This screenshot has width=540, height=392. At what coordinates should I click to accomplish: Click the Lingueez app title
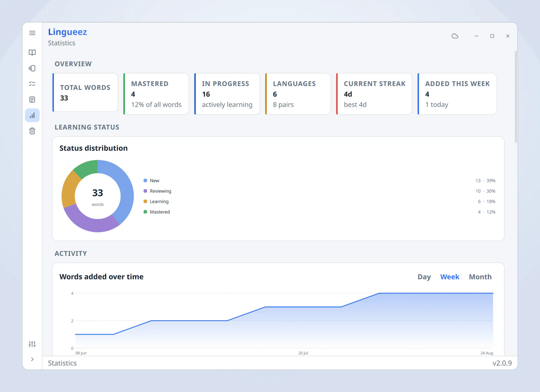tap(67, 32)
